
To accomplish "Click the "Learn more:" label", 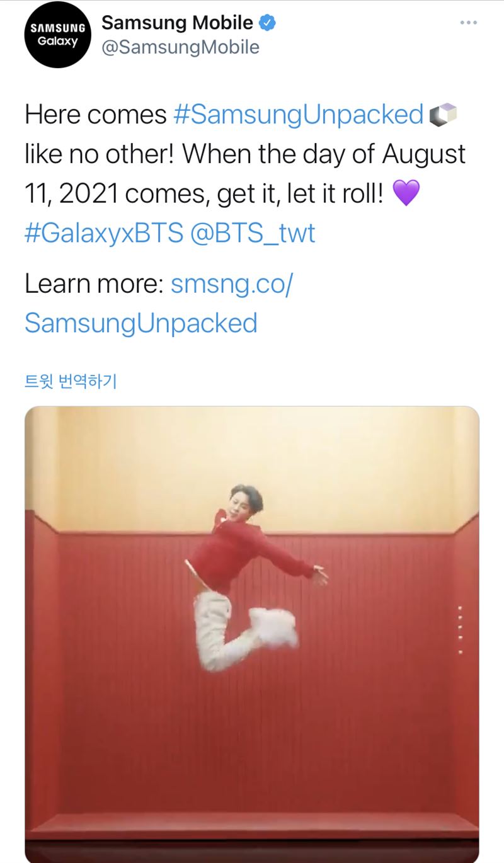I will click(x=94, y=285).
